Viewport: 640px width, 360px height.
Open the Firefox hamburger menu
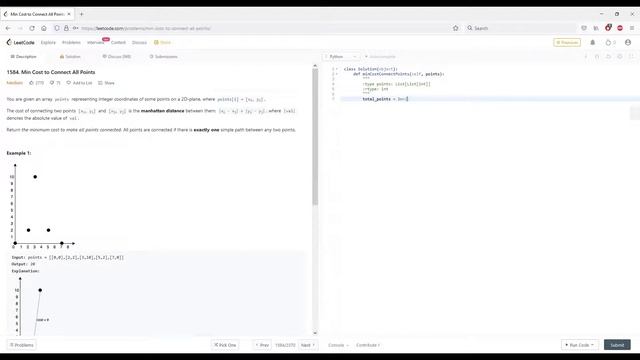click(632, 28)
